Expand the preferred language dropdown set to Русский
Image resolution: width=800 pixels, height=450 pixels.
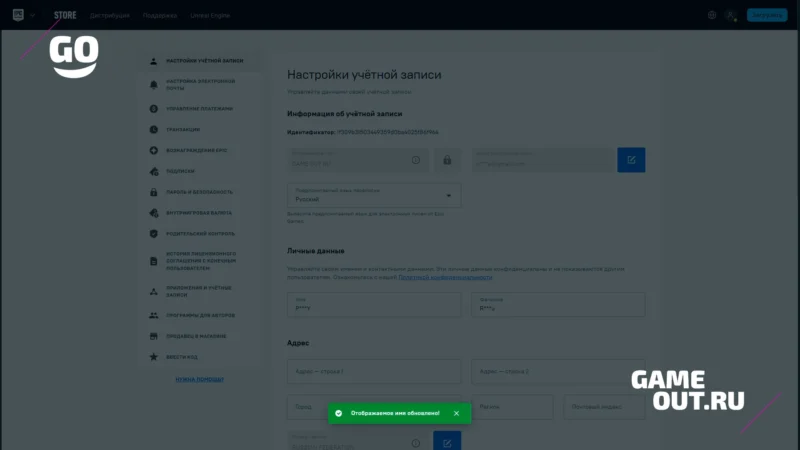(x=374, y=195)
